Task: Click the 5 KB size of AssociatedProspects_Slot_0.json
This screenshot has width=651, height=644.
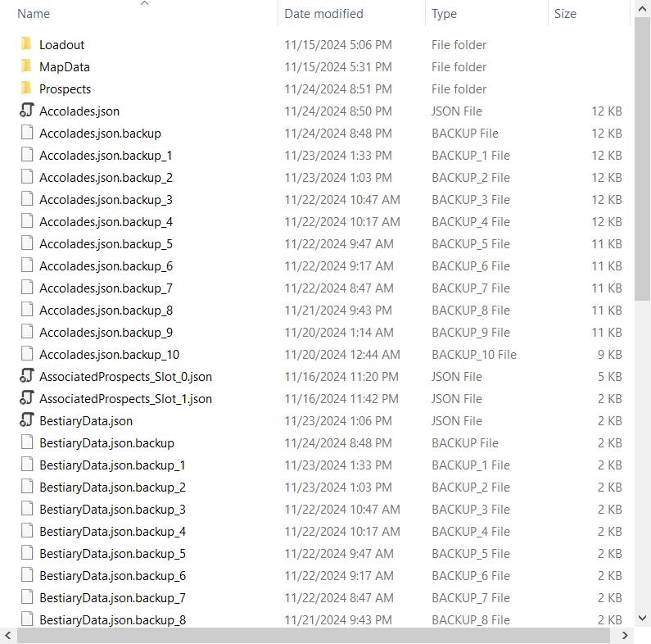Action: 609,376
